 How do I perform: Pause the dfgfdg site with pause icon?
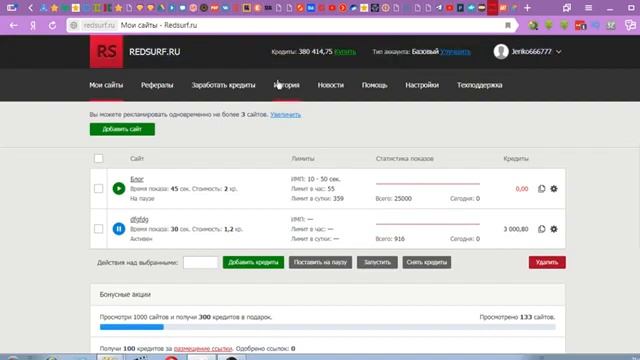pyautogui.click(x=119, y=229)
